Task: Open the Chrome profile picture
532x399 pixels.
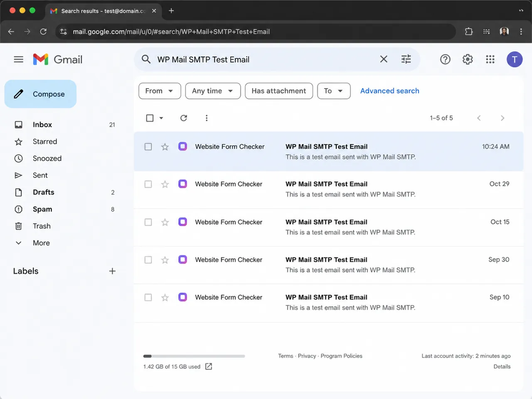Action: click(504, 32)
